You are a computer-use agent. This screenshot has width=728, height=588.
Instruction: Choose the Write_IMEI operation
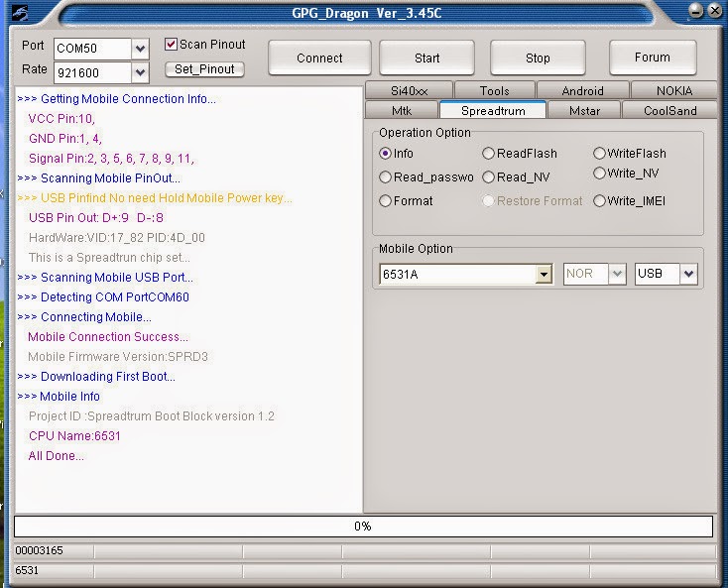[x=599, y=201]
